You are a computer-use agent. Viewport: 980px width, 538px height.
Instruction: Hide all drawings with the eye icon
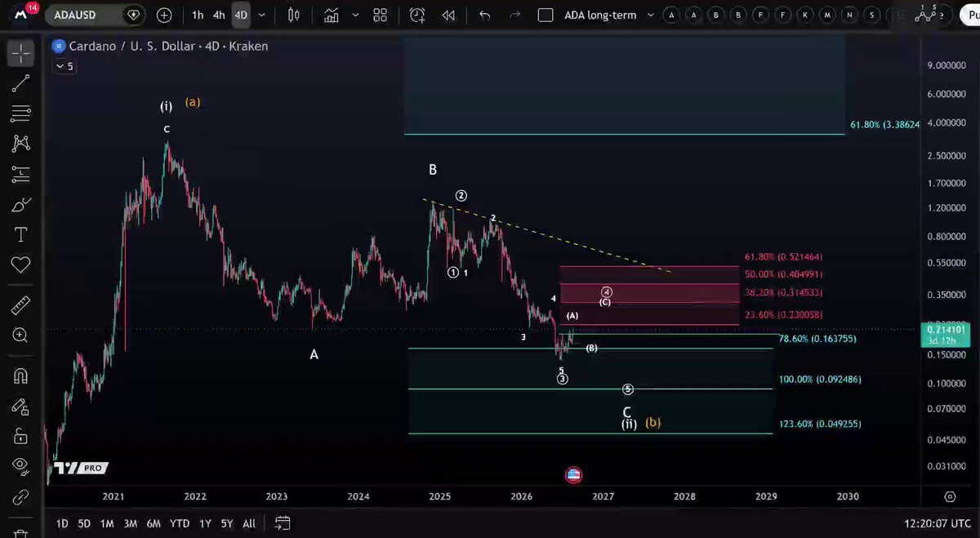pos(21,466)
